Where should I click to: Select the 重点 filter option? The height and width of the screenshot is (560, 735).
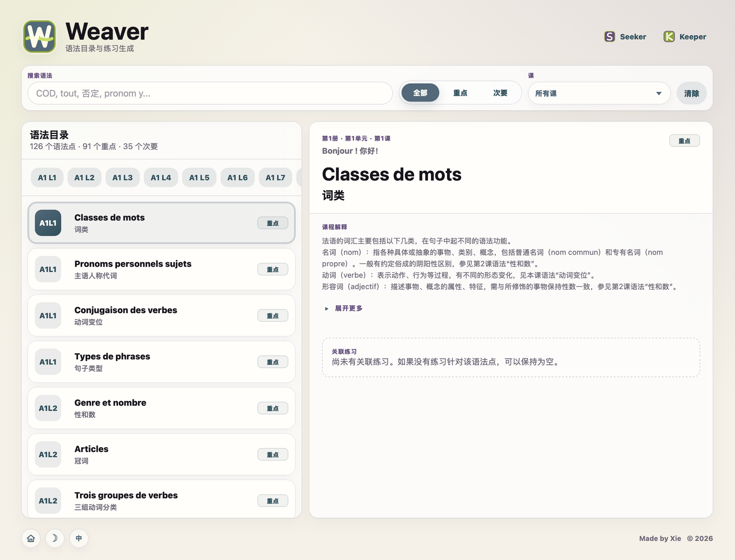(460, 93)
